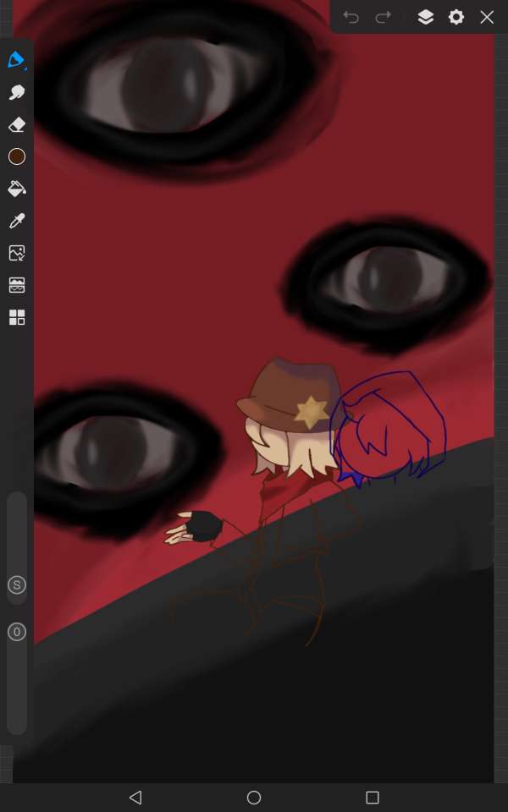Open the settings gear menu
The height and width of the screenshot is (812, 508).
tap(456, 17)
